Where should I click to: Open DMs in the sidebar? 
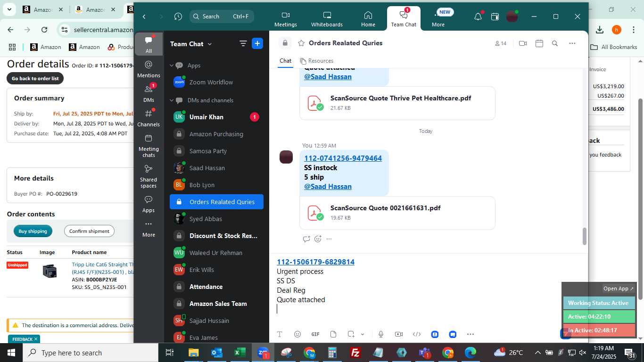(x=149, y=93)
